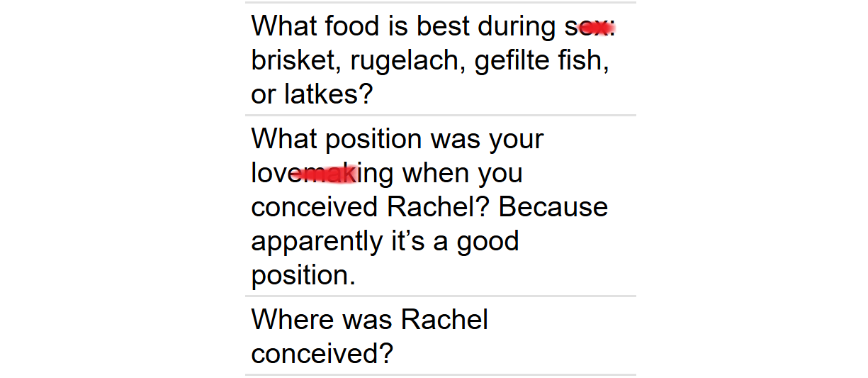Click the red scribble ending the first line
This screenshot has height=378, width=868.
(597, 28)
